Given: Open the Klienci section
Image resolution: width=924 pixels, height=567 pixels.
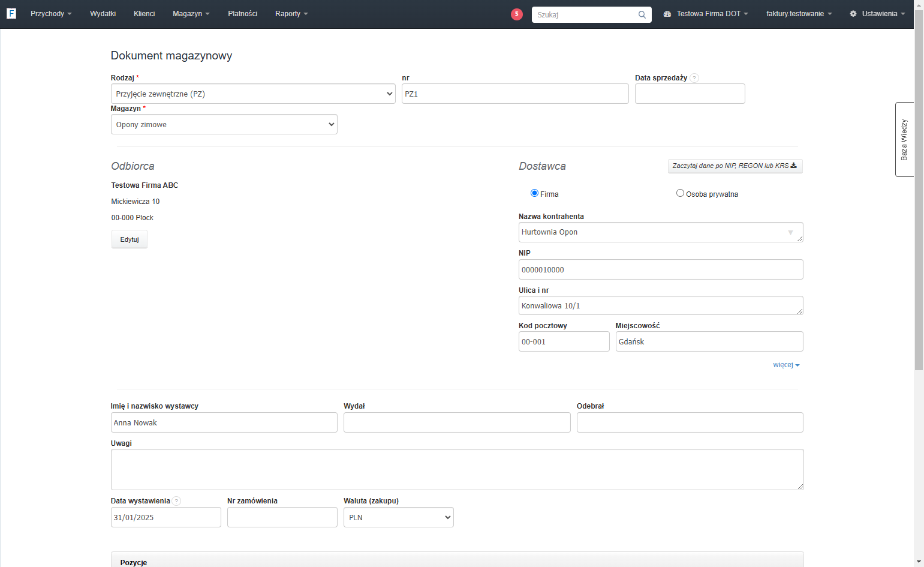Looking at the screenshot, I should [145, 14].
